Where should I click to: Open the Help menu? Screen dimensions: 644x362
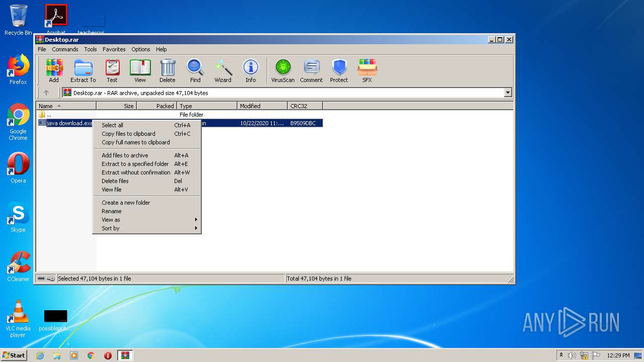point(161,49)
